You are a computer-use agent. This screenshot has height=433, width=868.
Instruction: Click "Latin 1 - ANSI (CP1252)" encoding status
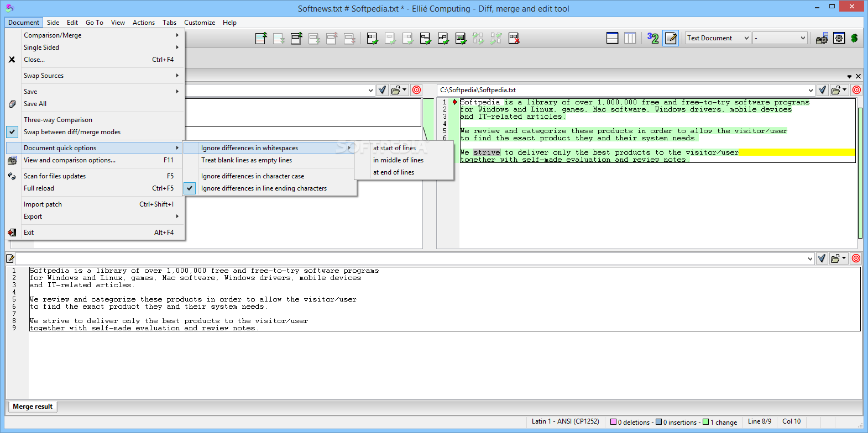(x=565, y=421)
